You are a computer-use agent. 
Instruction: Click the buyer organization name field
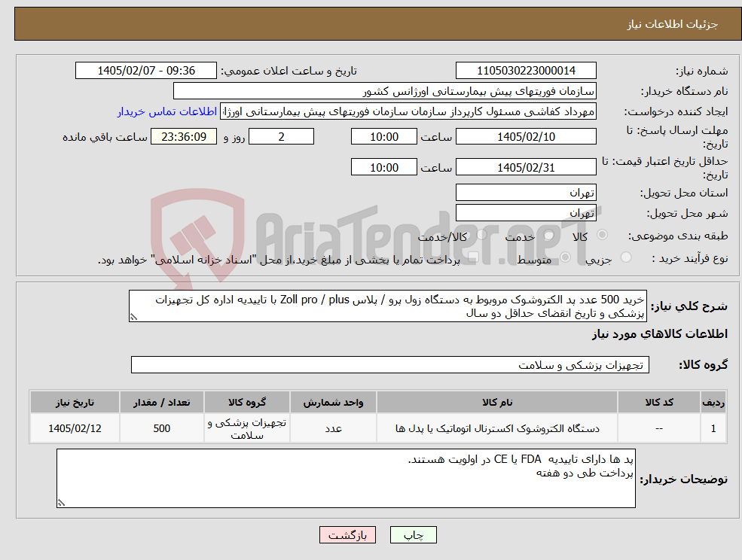(385, 91)
